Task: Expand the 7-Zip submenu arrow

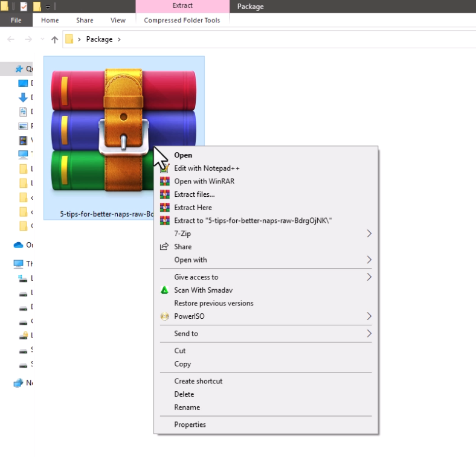Action: pos(368,234)
